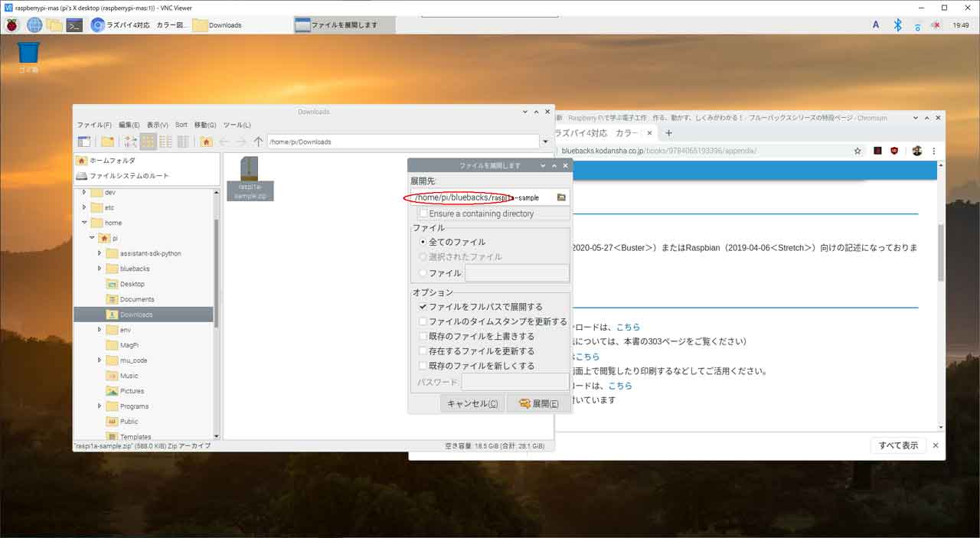Open the Raspberry Pi main menu
This screenshot has width=980, height=538.
12,24
